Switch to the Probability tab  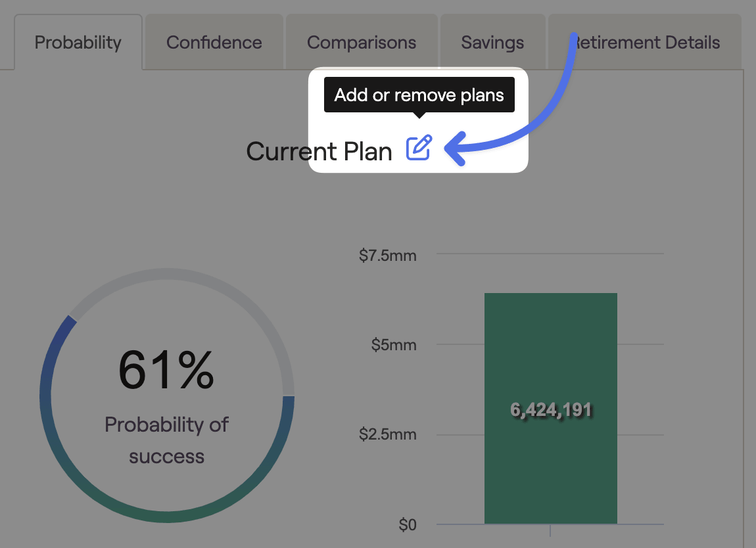(x=78, y=43)
